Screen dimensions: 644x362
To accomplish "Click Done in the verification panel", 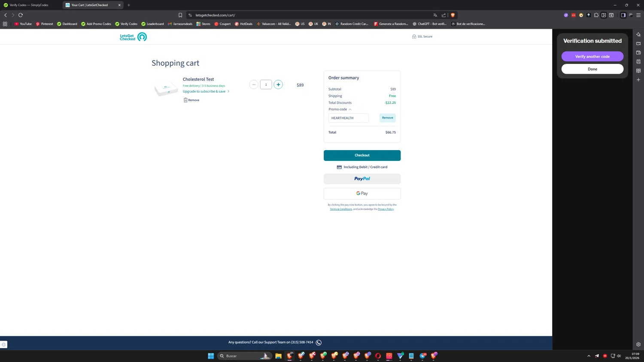I will tap(592, 69).
